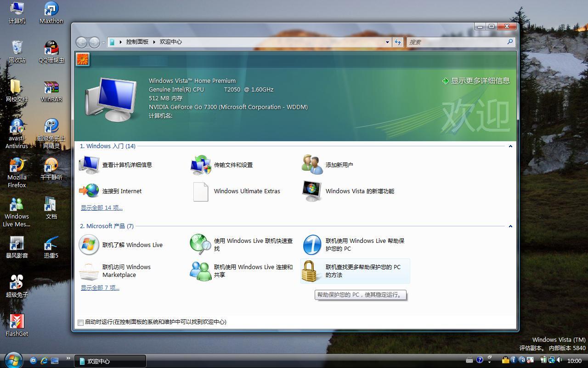Select 使用 Windows Live 联机快速查找 item
Image resolution: width=588 pixels, height=368 pixels.
click(242, 245)
